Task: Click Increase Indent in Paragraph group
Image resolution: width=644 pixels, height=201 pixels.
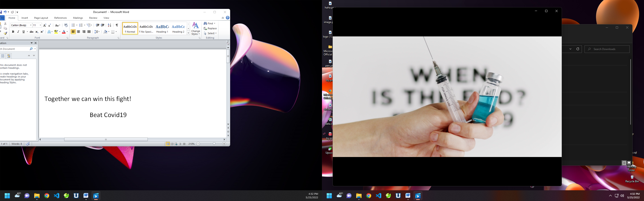Action: coord(102,25)
